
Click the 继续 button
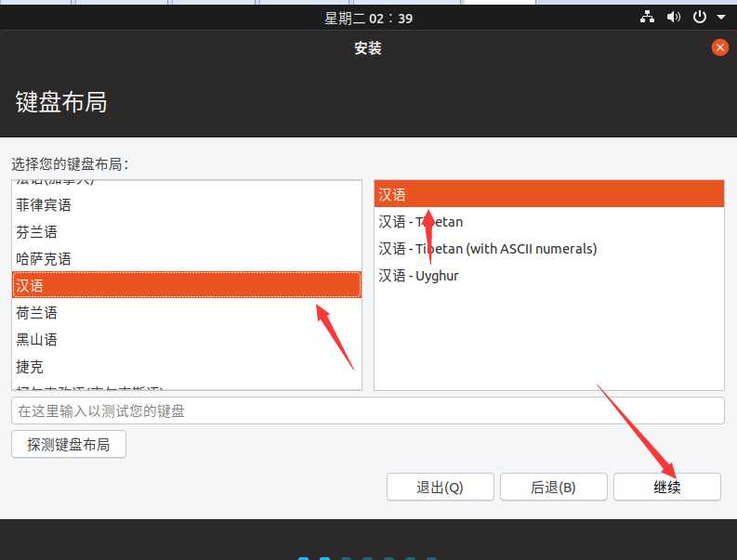666,487
